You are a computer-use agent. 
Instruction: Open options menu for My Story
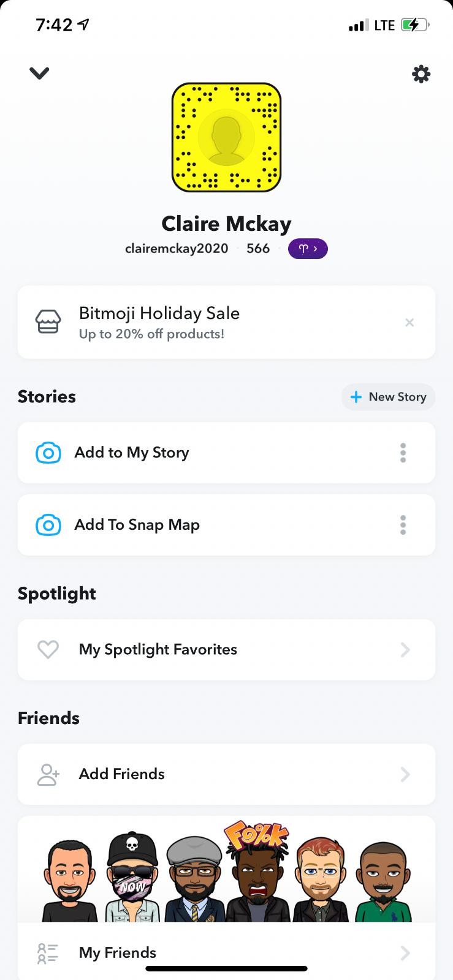pos(403,453)
